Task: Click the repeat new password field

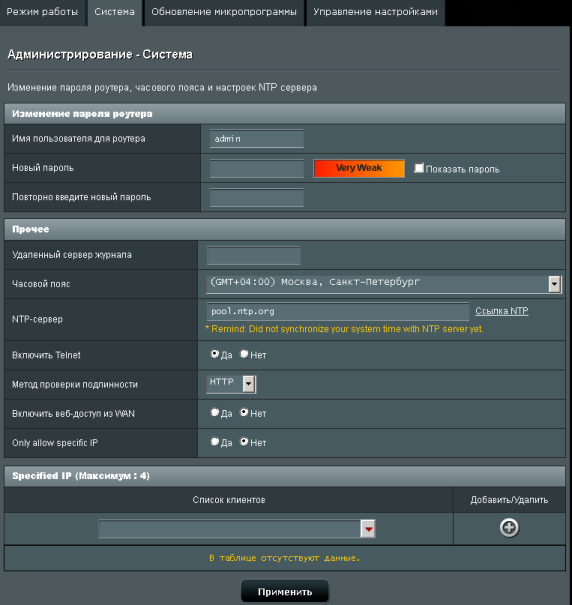Action: 257,198
